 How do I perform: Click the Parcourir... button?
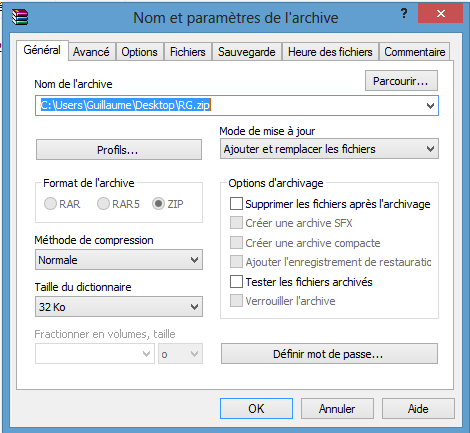pos(401,81)
